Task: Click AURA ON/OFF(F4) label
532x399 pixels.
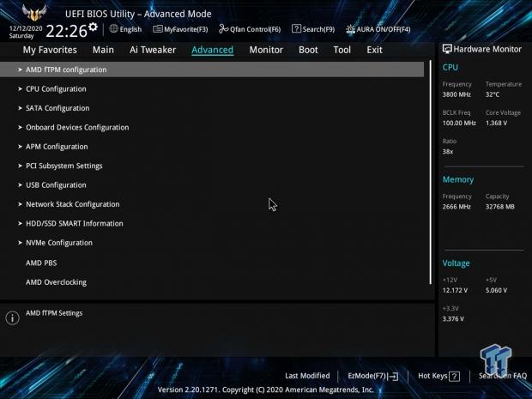Action: tap(384, 29)
